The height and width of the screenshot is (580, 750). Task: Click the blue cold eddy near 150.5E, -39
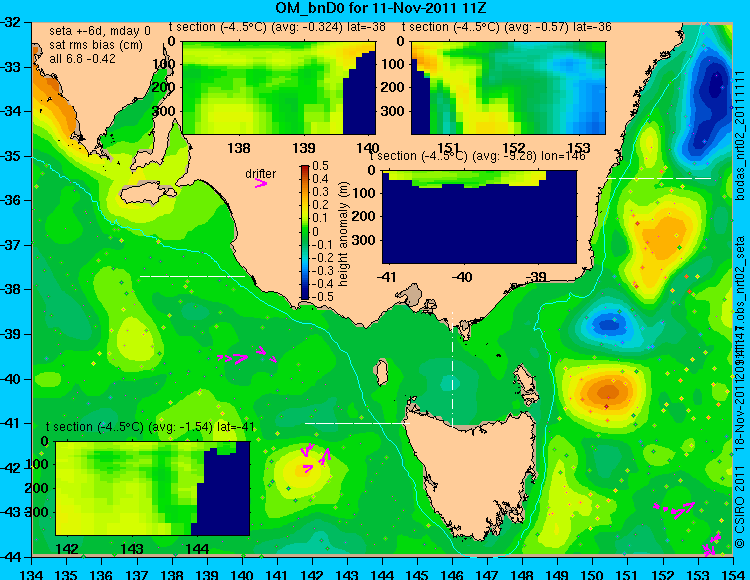click(x=608, y=325)
